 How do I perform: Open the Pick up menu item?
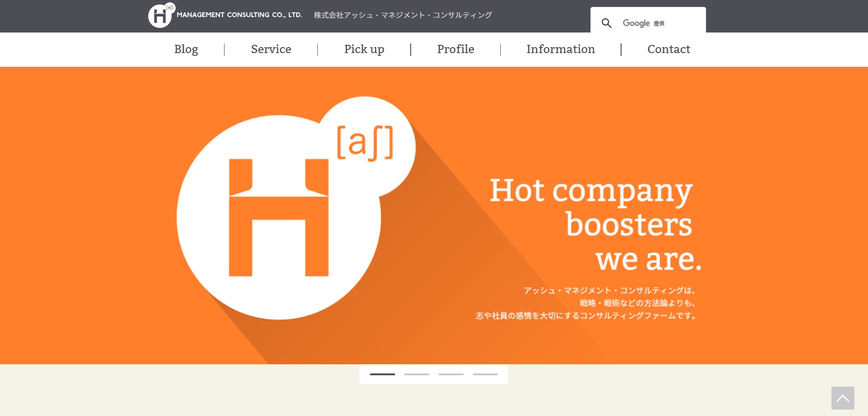pyautogui.click(x=364, y=49)
